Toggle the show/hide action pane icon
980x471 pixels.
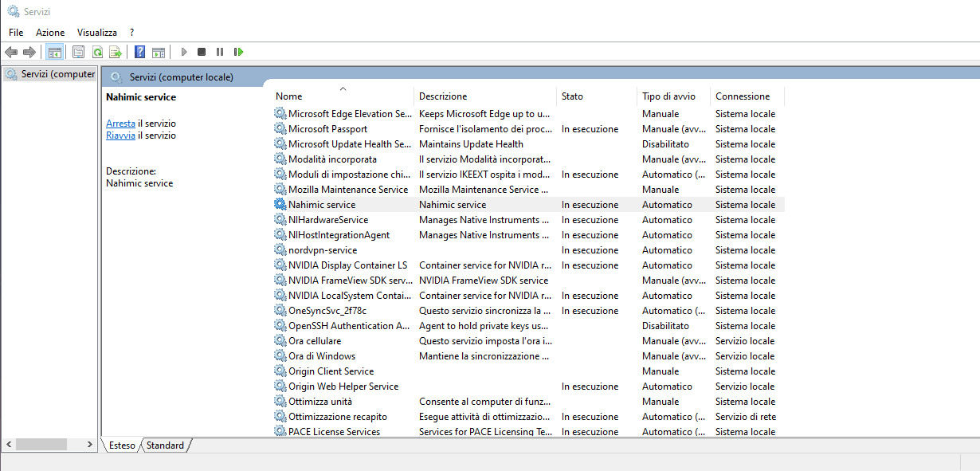(159, 52)
